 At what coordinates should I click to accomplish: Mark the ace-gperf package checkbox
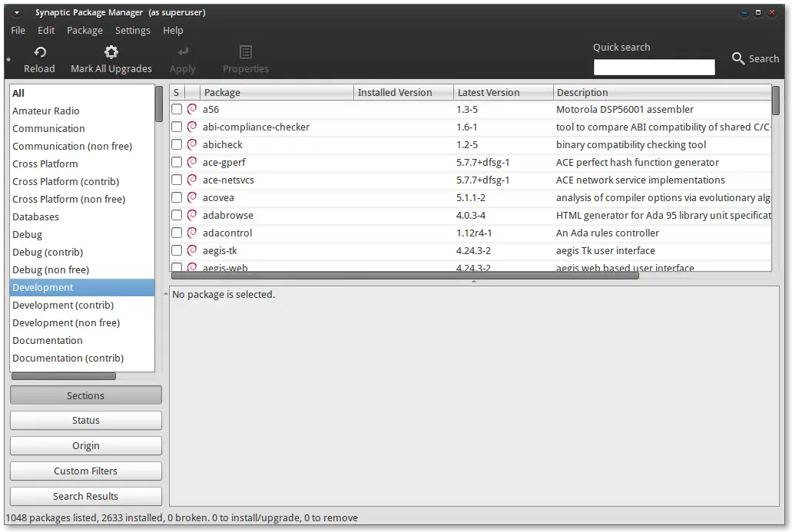pyautogui.click(x=176, y=162)
